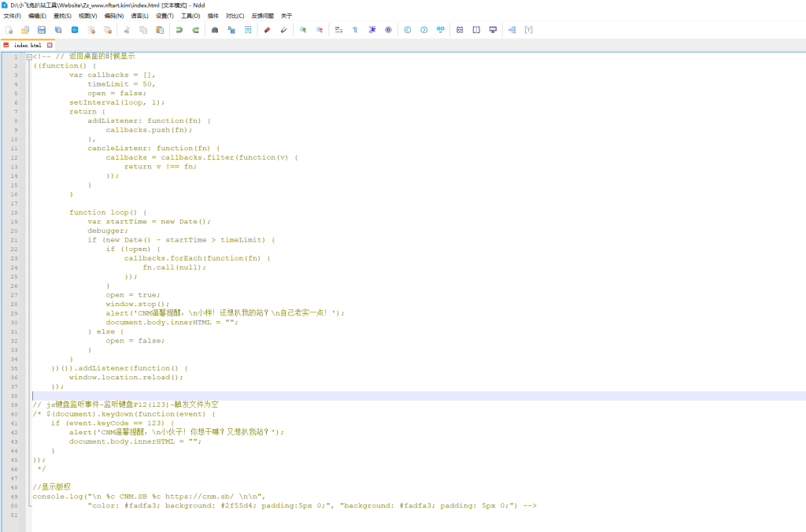Open the 关于 menu

pyautogui.click(x=287, y=16)
